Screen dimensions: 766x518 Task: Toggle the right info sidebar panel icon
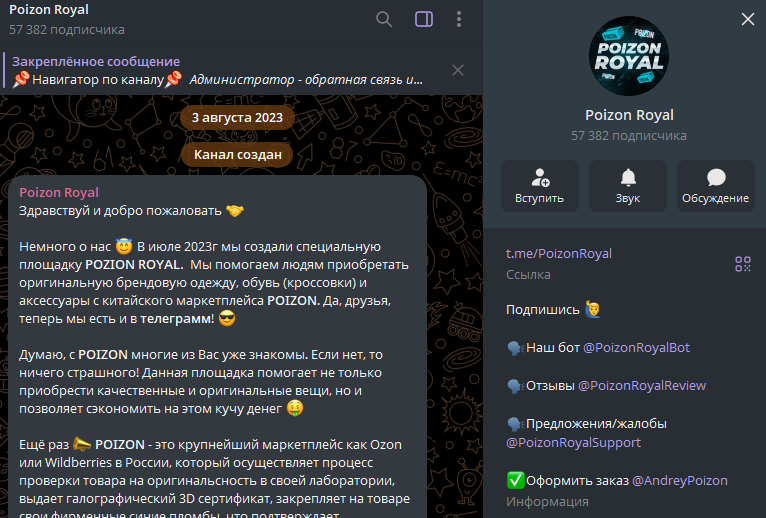(424, 20)
